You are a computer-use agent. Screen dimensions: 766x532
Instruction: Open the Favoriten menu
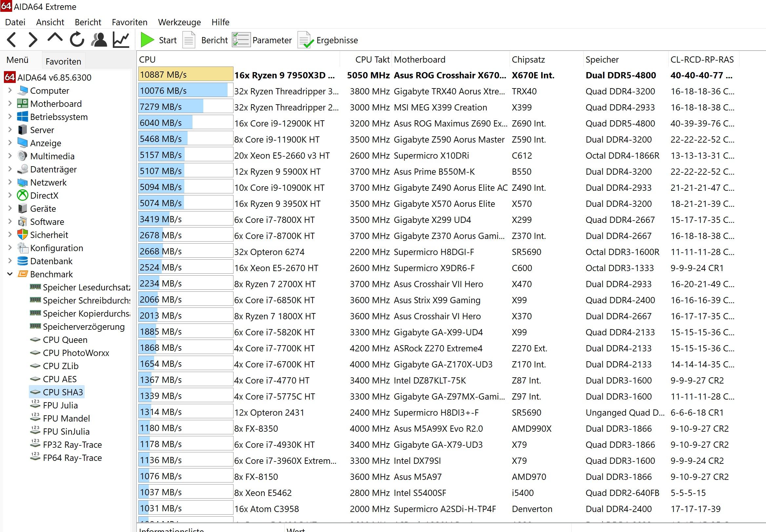pos(130,22)
